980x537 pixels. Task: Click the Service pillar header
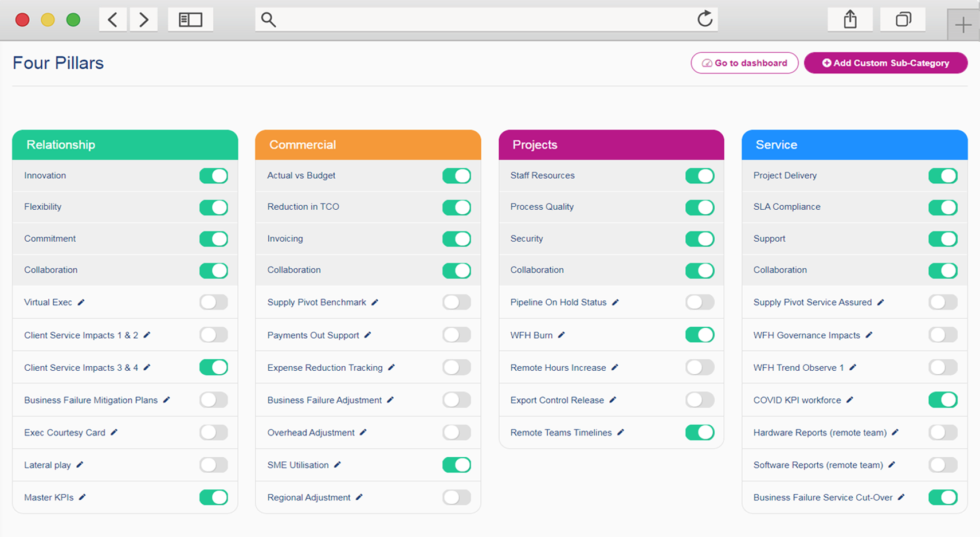pos(854,145)
